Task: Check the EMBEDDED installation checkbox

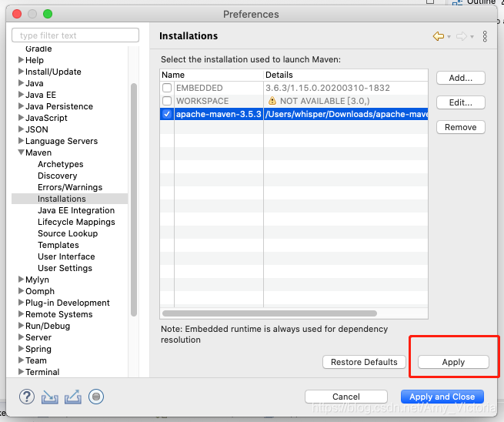Action: point(167,88)
